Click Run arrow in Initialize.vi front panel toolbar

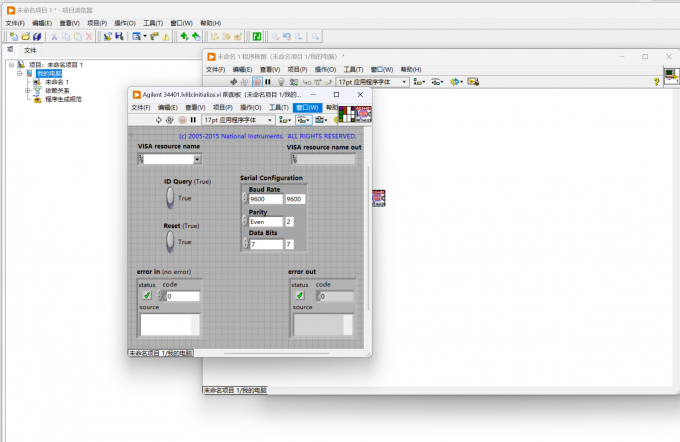(158, 120)
